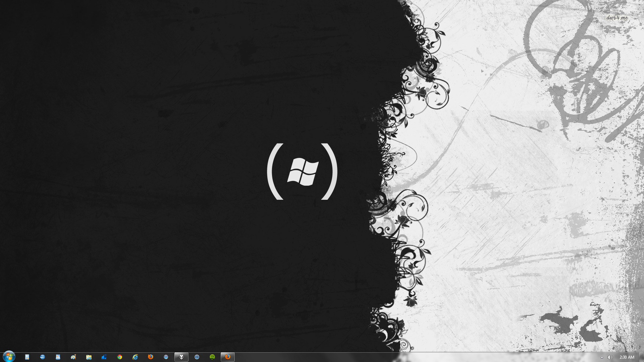The width and height of the screenshot is (644, 362).
Task: Click the blue house taskbar icon
Action: click(104, 357)
